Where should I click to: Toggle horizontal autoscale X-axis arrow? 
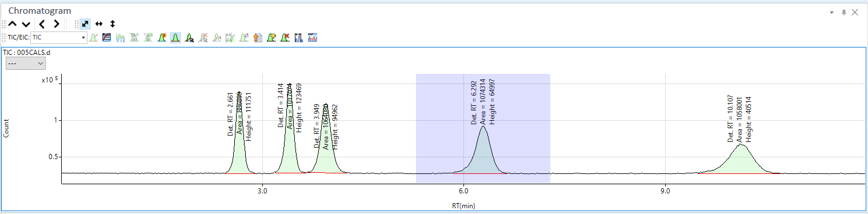tap(99, 23)
